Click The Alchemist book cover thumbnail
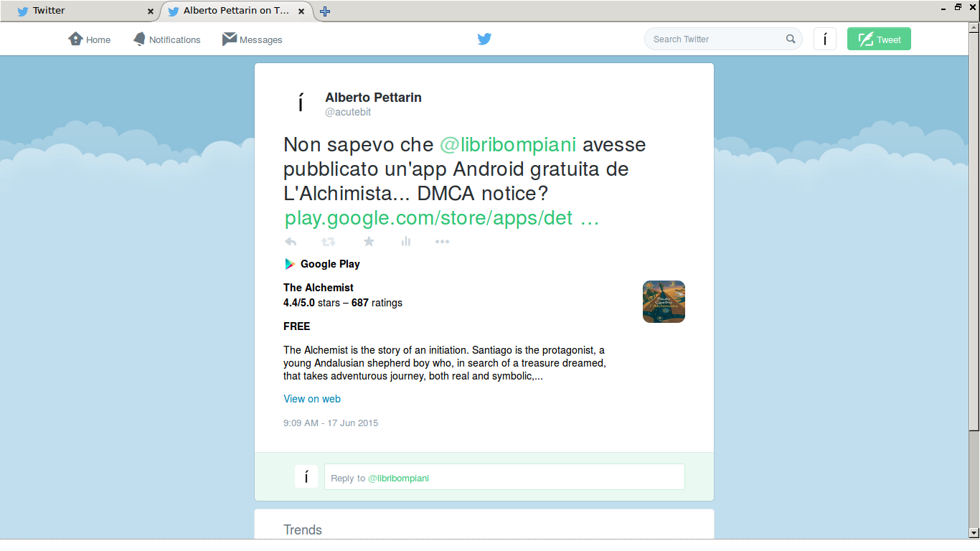 (x=664, y=301)
